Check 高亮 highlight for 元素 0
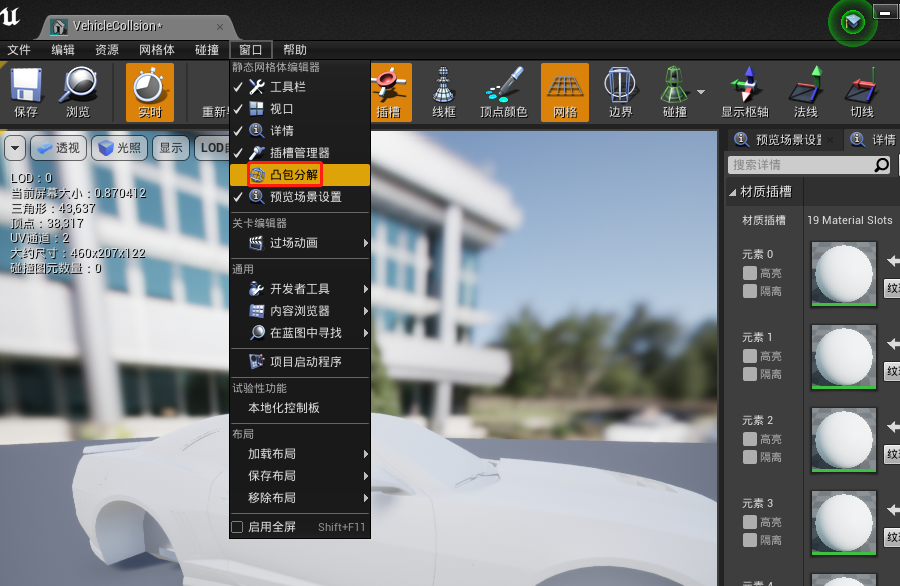 pos(750,273)
